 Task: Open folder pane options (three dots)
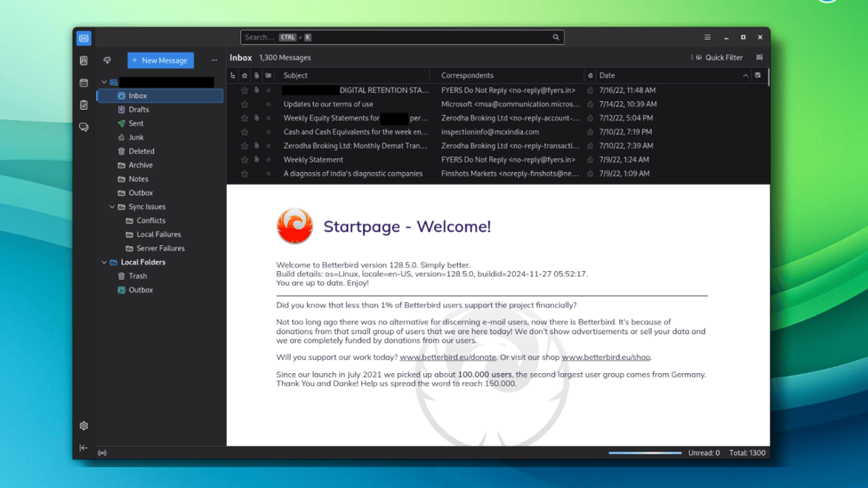[x=214, y=61]
